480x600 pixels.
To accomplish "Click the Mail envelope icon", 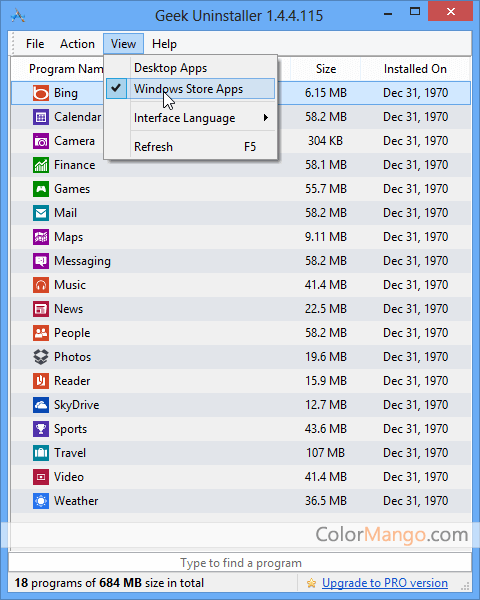I will click(41, 213).
